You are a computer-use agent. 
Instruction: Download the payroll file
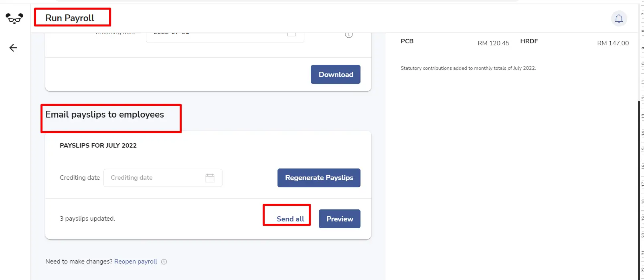335,74
